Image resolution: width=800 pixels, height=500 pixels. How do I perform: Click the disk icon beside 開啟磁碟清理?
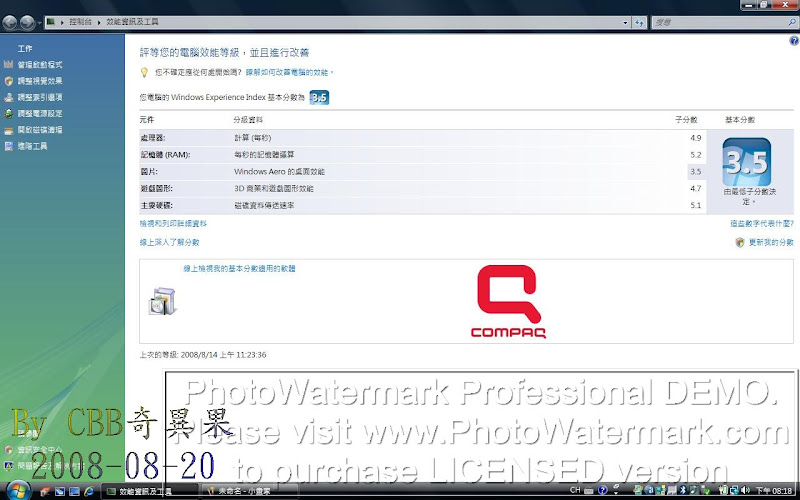(8, 130)
